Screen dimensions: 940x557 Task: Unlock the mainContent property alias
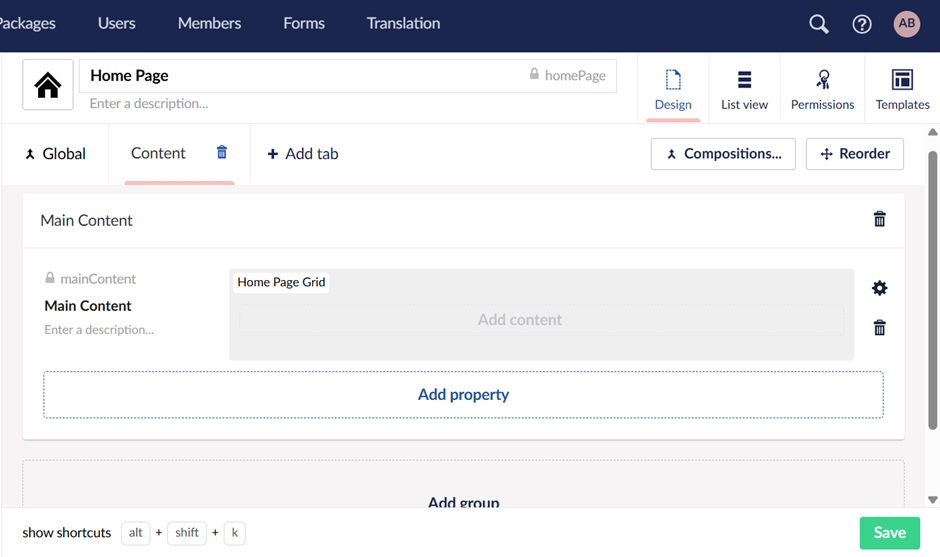click(50, 279)
